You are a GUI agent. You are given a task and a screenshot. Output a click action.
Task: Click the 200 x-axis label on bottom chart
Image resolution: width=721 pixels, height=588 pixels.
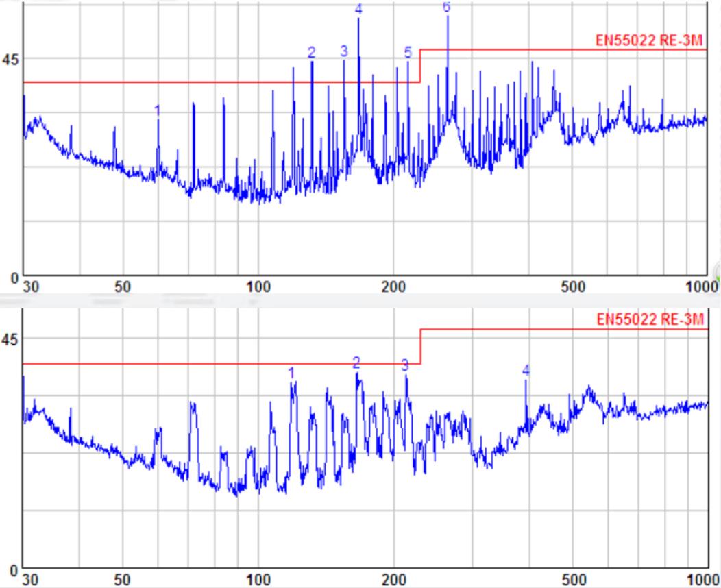point(393,578)
